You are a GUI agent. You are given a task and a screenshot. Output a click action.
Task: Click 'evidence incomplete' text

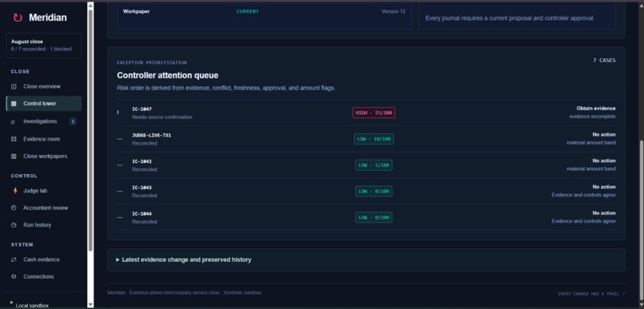(x=592, y=117)
